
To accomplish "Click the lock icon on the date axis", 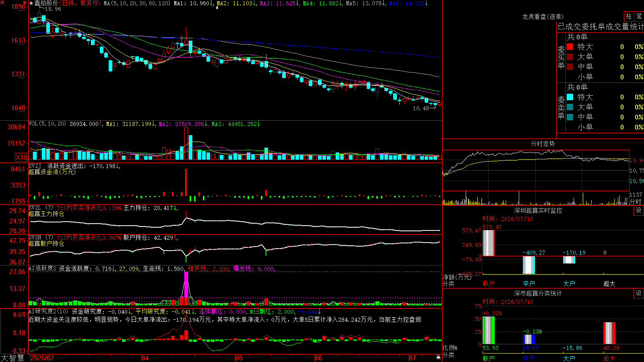I will [x=438, y=357].
